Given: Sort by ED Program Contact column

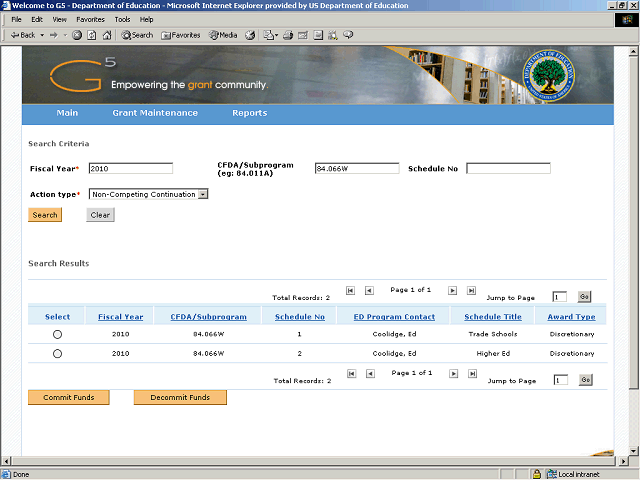Looking at the screenshot, I should tap(394, 317).
